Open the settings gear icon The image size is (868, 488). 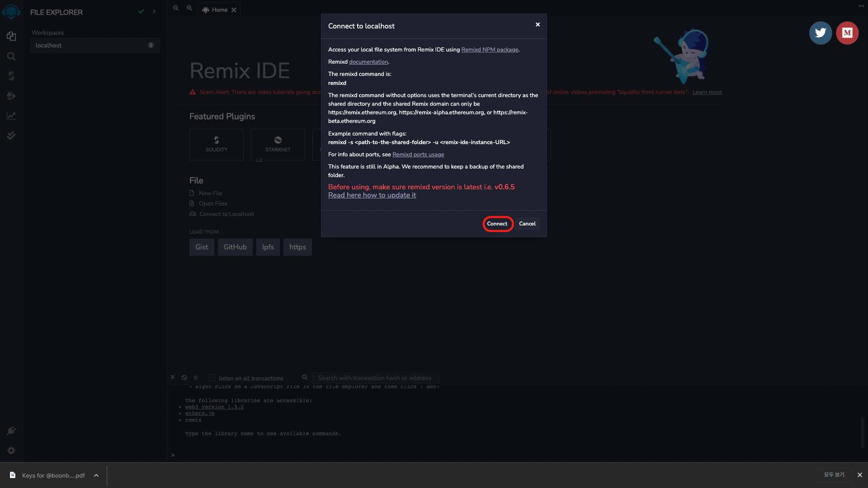(x=11, y=450)
